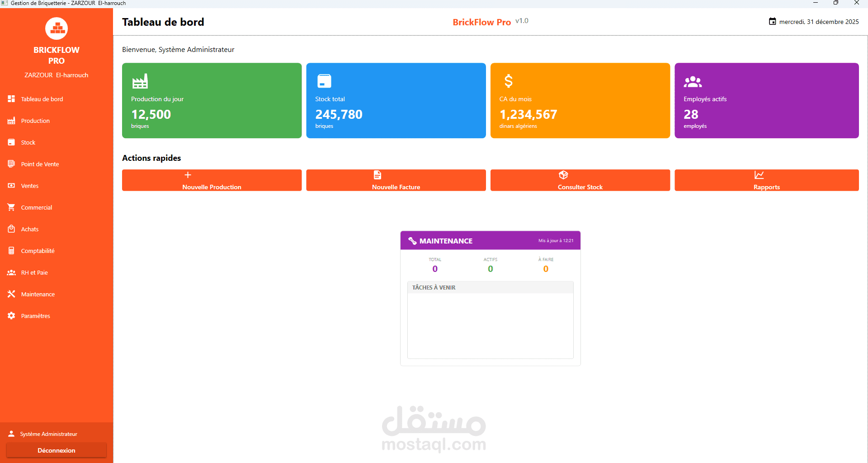Open the Production menu item

point(57,121)
